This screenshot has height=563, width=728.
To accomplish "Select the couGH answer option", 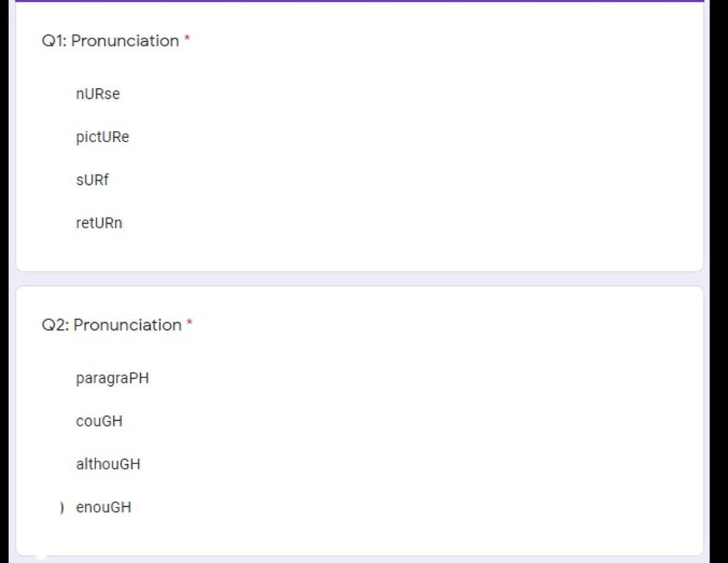I will tap(99, 421).
